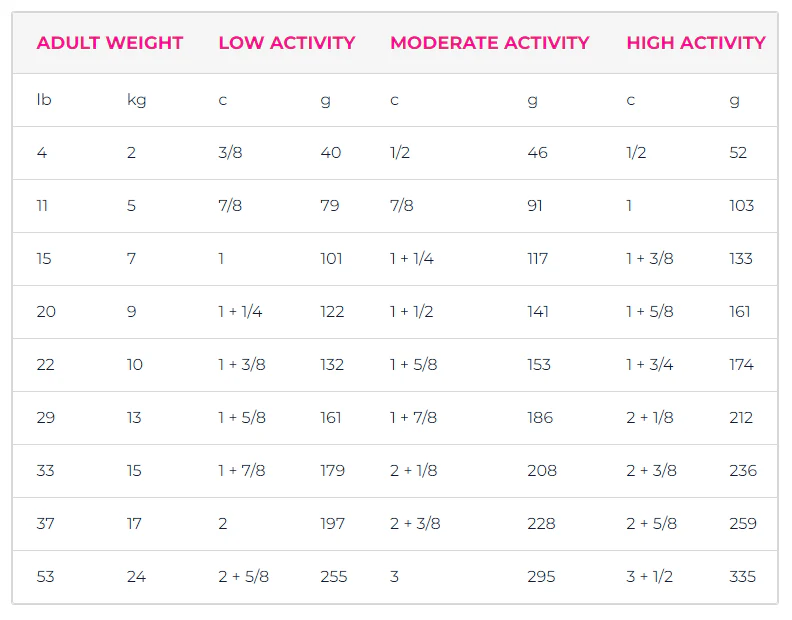Select the 2 + 5/8 low activity cell
This screenshot has width=792, height=620.
[x=243, y=577]
